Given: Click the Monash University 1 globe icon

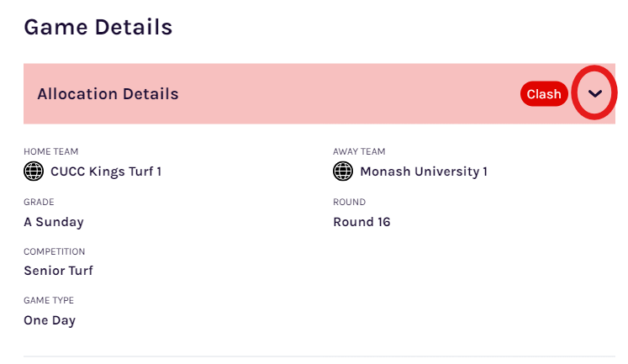Looking at the screenshot, I should [343, 171].
